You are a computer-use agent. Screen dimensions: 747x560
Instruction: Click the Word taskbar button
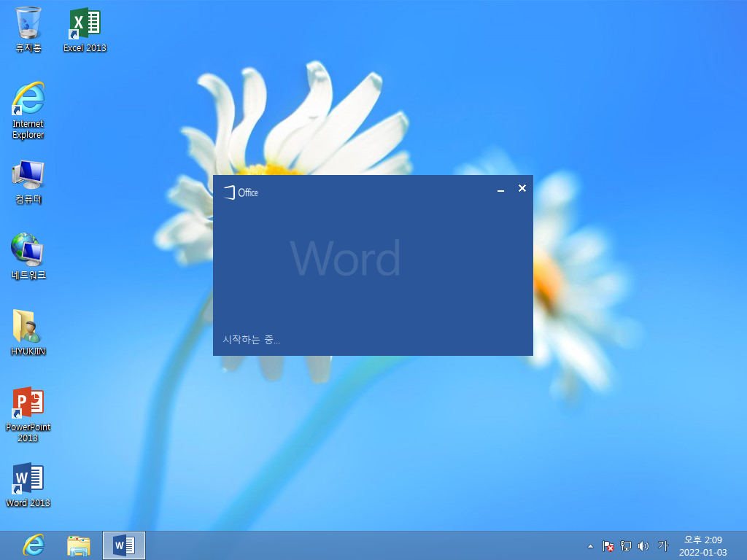(x=124, y=545)
